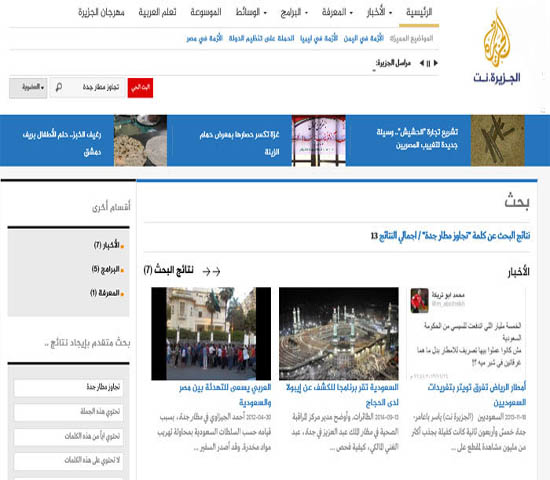Image resolution: width=550 pixels, height=480 pixels.
Task: Click the banner thumbnail beside the غزة story
Action: 318,140
